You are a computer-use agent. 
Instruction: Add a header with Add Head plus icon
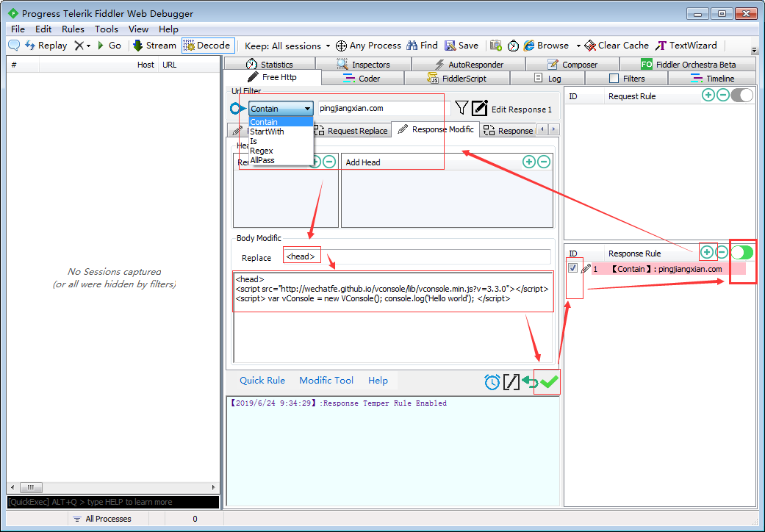click(529, 162)
